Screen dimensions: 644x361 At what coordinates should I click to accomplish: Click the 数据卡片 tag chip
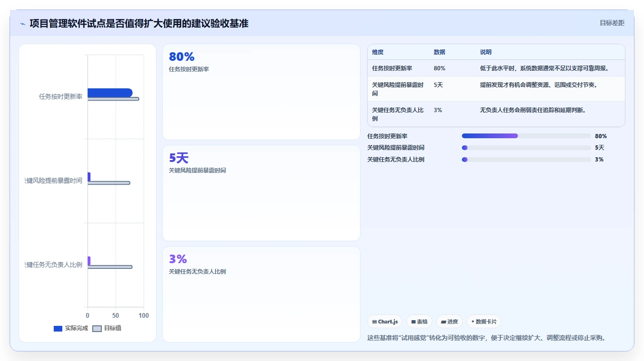point(484,322)
